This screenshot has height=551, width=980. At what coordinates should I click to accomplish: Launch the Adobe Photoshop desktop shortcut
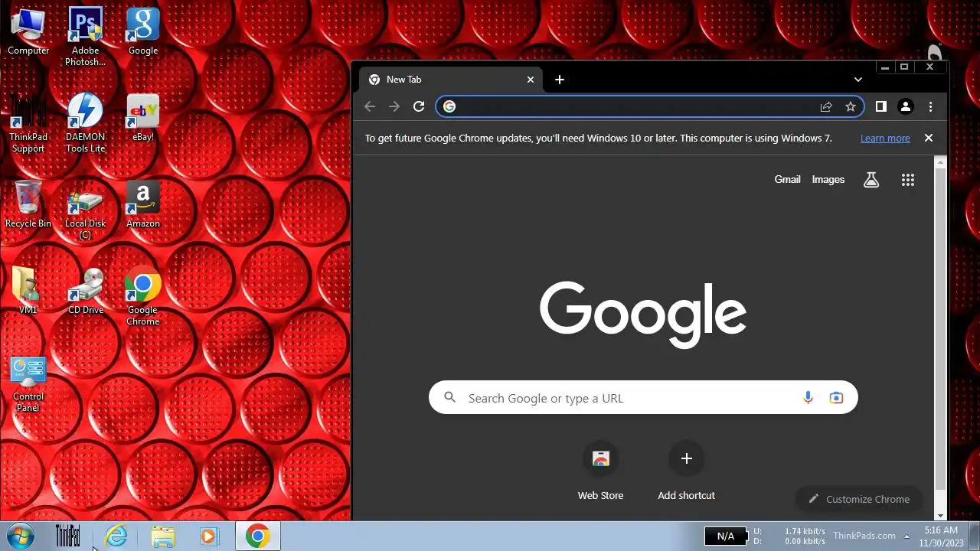(85, 37)
